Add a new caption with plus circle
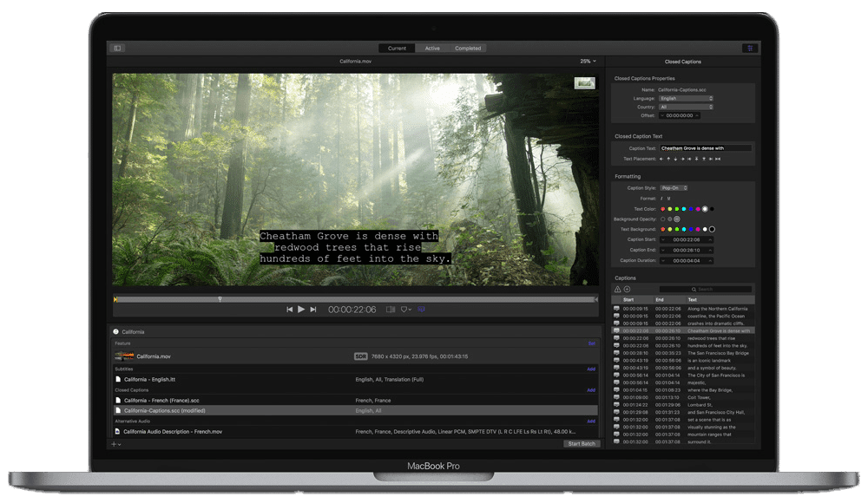 pyautogui.click(x=628, y=290)
